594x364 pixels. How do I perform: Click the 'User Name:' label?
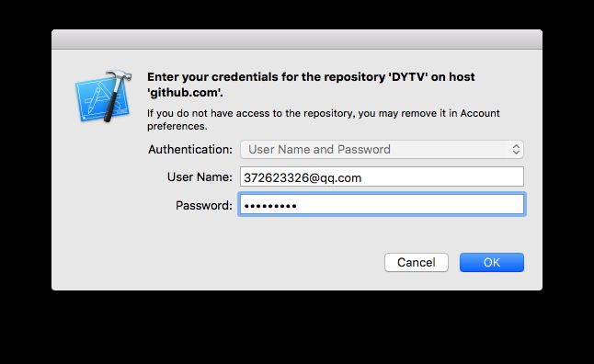(200, 176)
